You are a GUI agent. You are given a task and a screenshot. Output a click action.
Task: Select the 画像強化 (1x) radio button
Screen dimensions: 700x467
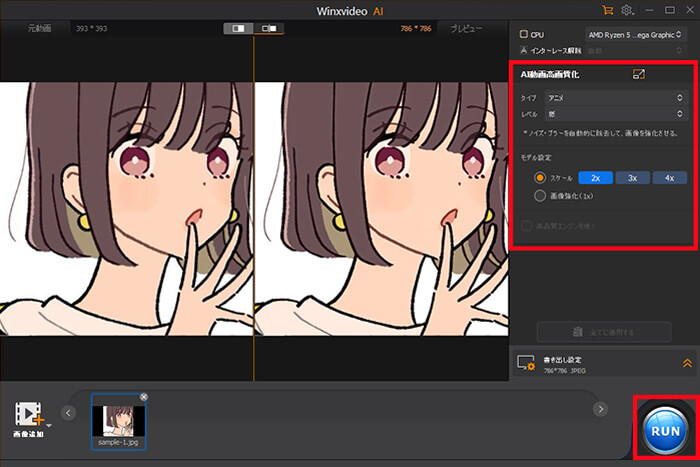[540, 196]
